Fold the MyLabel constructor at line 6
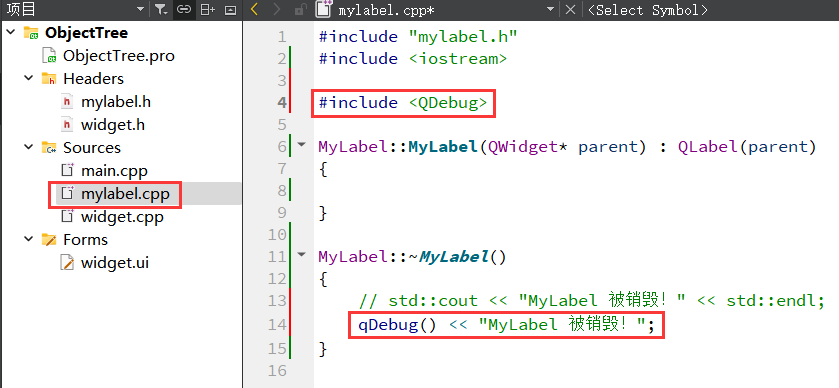Screen dimensions: 839x388 click(x=302, y=144)
